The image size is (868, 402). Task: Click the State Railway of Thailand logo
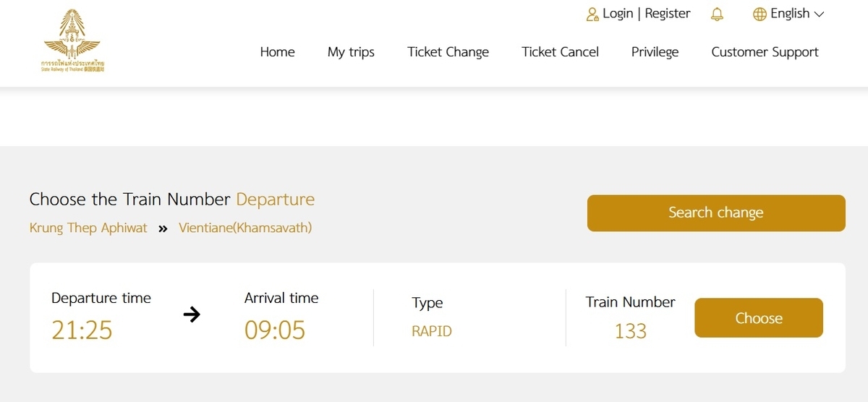(72, 40)
